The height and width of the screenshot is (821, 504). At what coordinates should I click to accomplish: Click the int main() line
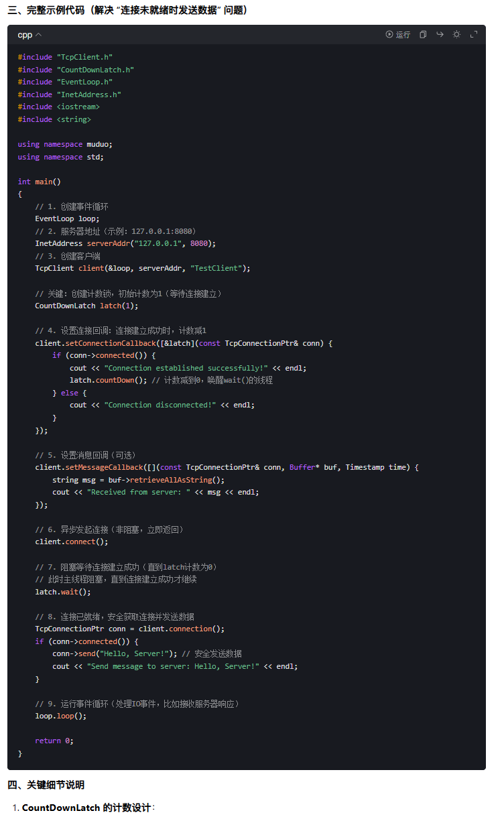39,182
